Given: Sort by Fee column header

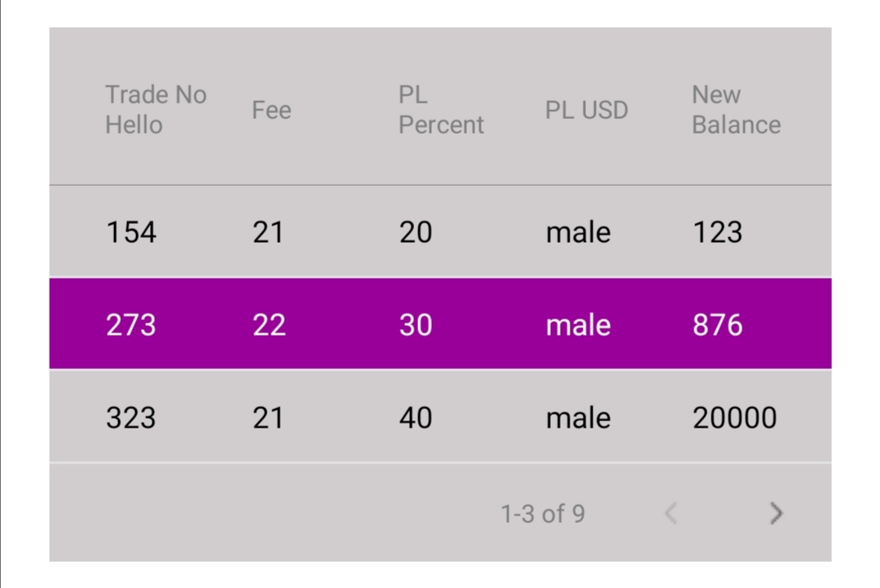Looking at the screenshot, I should point(271,110).
